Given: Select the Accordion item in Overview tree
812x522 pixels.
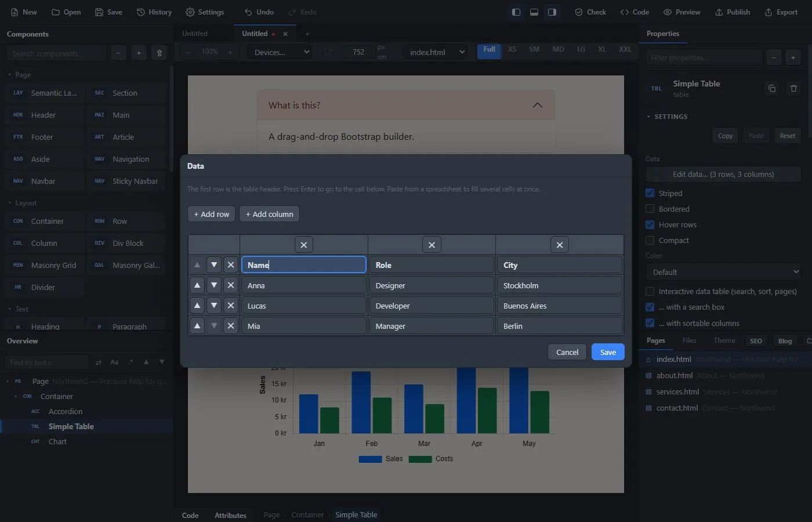Looking at the screenshot, I should point(66,411).
